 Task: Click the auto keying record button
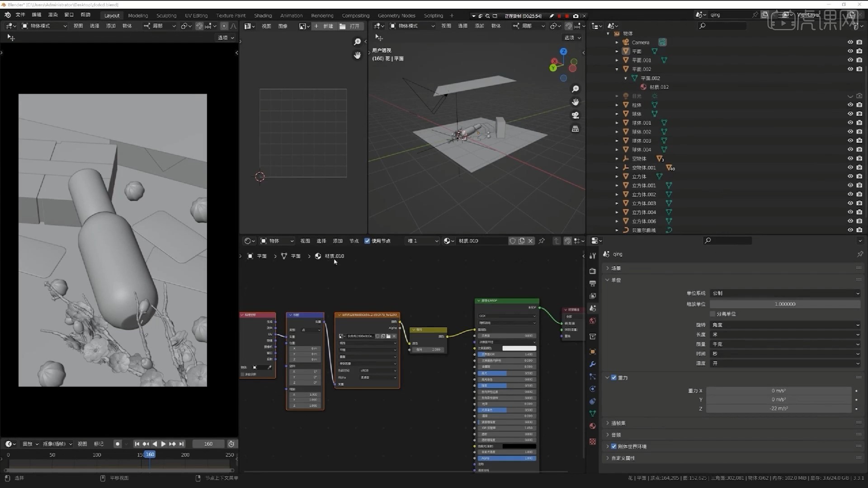[x=118, y=444]
